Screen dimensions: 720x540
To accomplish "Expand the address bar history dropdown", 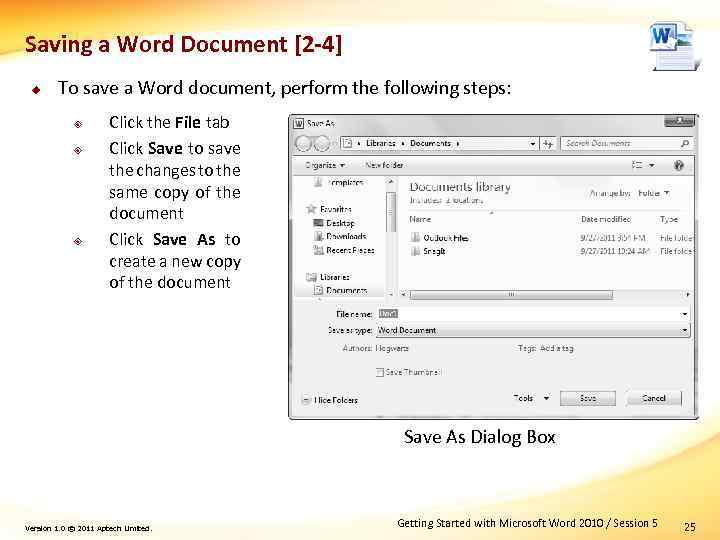I will coord(533,144).
